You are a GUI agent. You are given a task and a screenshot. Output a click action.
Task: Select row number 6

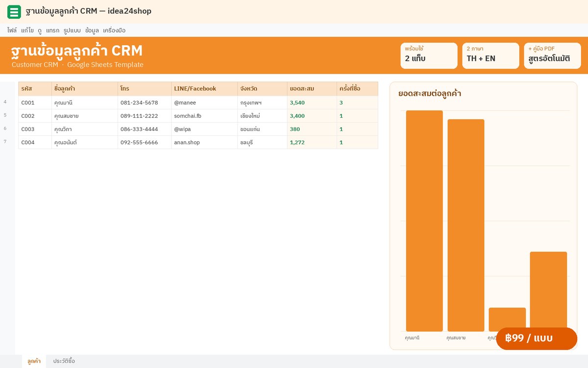pyautogui.click(x=5, y=129)
